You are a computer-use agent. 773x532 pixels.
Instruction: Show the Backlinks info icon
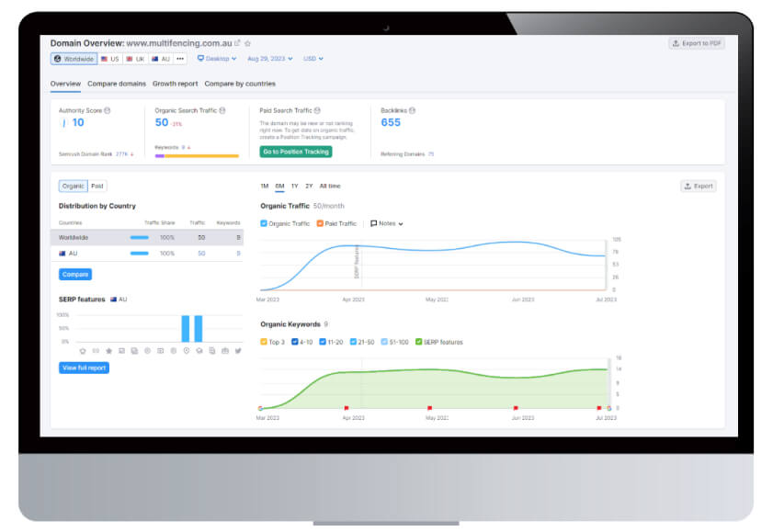[x=412, y=110]
